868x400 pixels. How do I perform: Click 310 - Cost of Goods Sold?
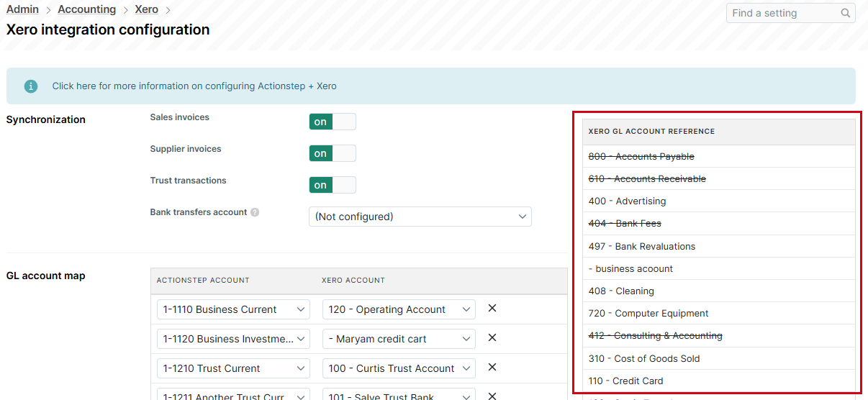[x=719, y=358]
